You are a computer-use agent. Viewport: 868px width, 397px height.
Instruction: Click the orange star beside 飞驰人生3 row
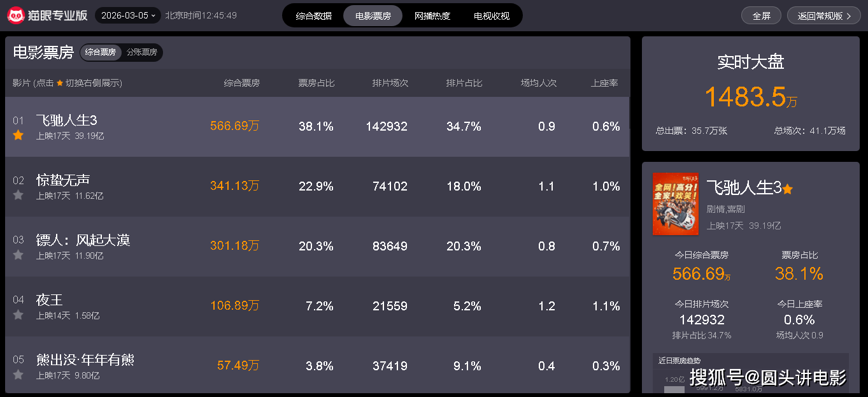(x=18, y=135)
